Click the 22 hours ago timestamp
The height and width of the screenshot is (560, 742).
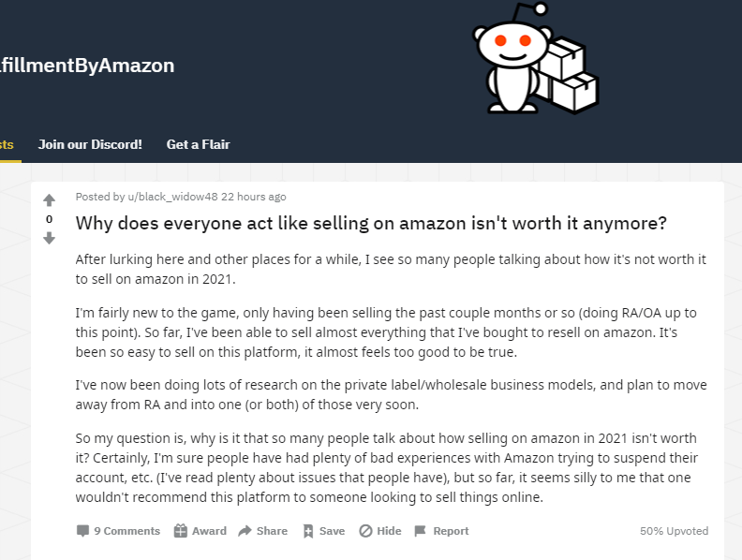point(254,197)
